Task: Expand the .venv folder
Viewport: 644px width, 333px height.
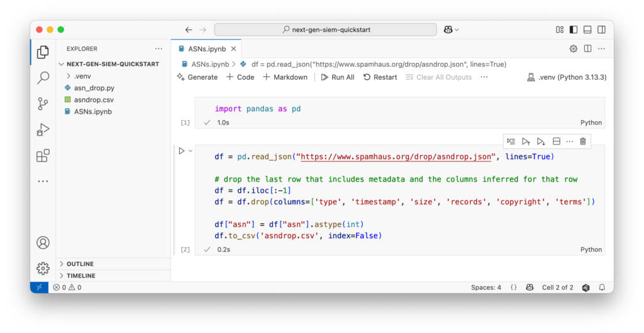Action: point(82,76)
